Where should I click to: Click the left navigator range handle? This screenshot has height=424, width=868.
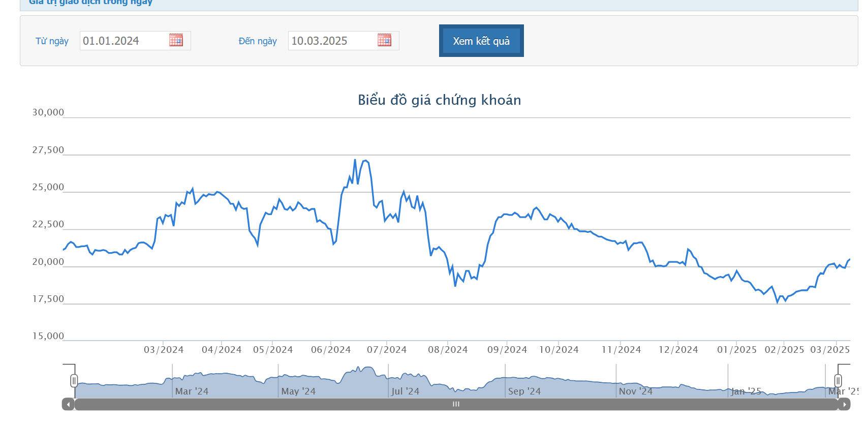74,380
